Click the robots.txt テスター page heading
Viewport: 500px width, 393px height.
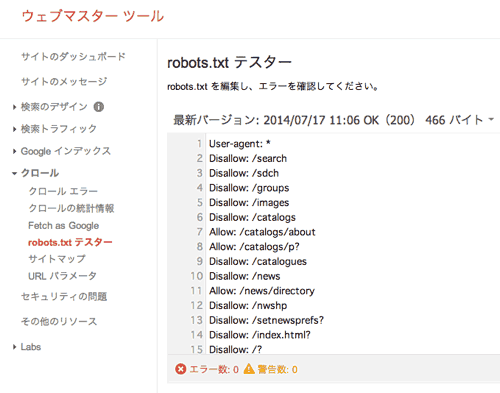(x=229, y=63)
